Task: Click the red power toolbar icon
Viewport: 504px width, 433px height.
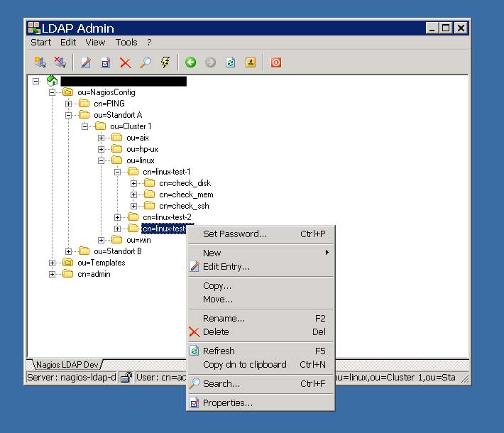Action: pyautogui.click(x=276, y=62)
